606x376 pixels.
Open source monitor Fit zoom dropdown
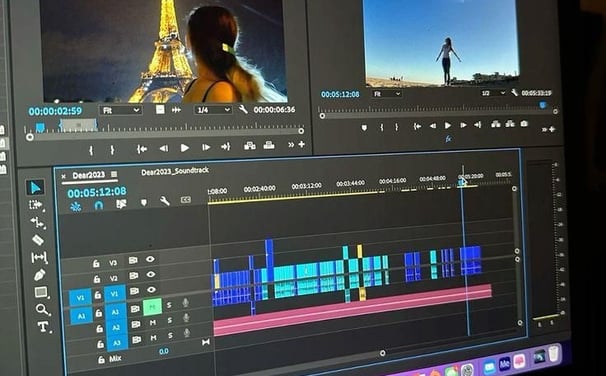tap(121, 110)
